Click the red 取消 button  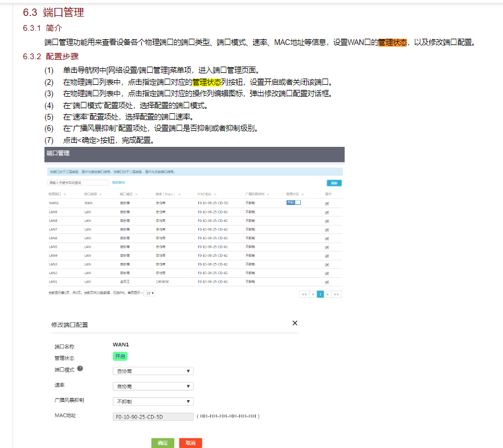[191, 443]
